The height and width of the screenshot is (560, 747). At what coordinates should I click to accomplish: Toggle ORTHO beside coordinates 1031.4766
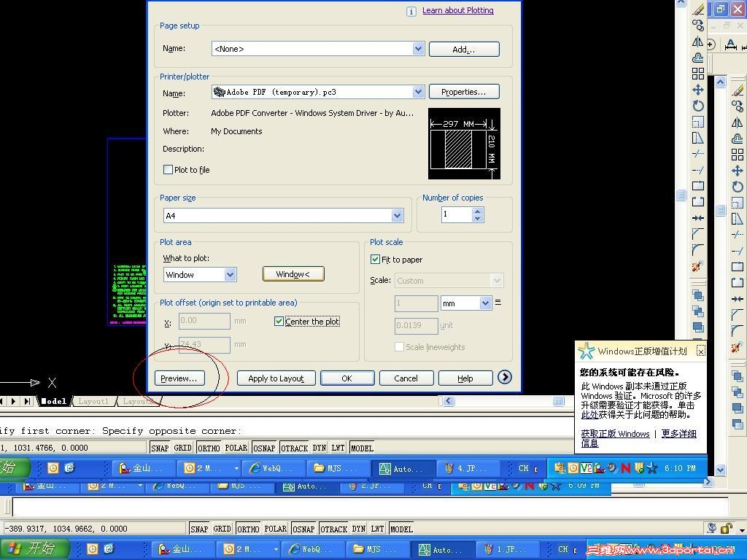click(208, 448)
